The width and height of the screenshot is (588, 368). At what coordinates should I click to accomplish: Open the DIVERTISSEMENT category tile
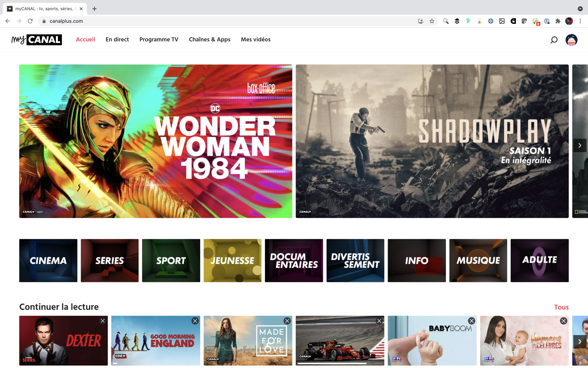pos(355,260)
